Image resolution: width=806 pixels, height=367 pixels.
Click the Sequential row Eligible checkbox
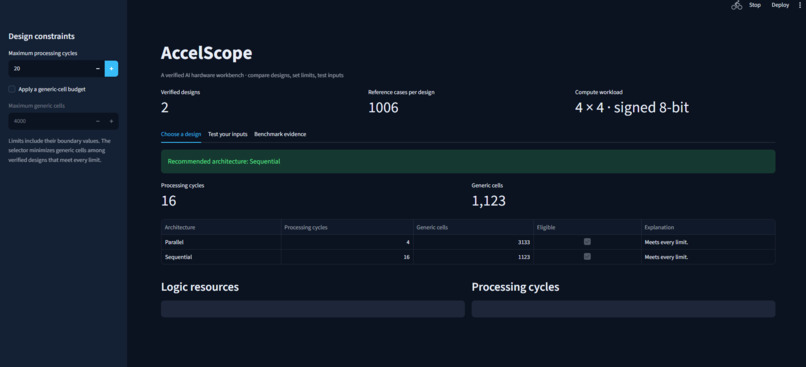click(587, 256)
